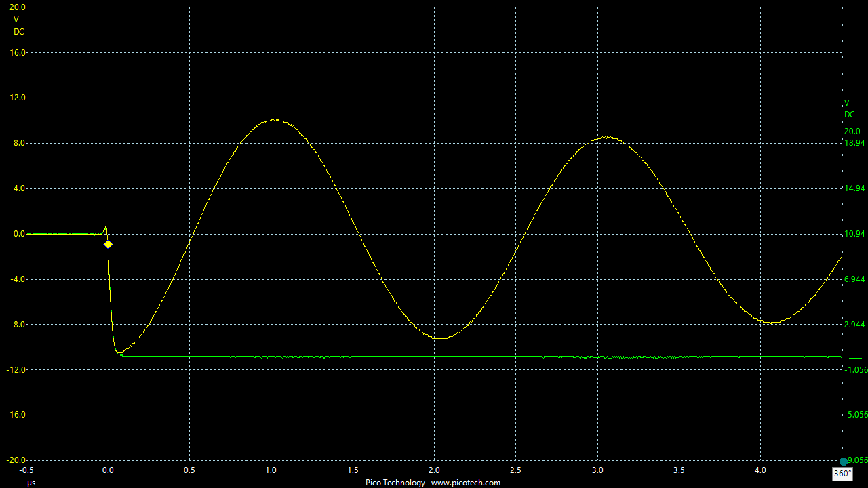This screenshot has height=488, width=868.
Task: Click green axis value 9.056
Action: (857, 460)
